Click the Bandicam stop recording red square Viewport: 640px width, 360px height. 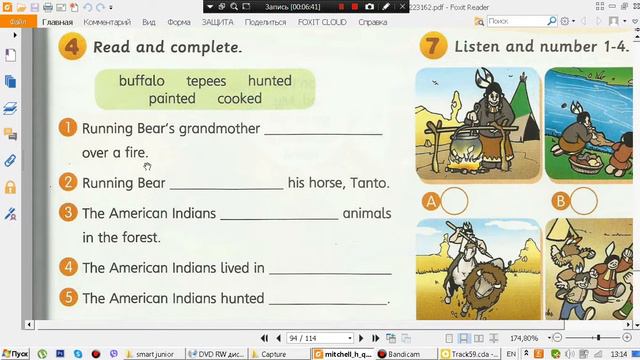click(355, 7)
